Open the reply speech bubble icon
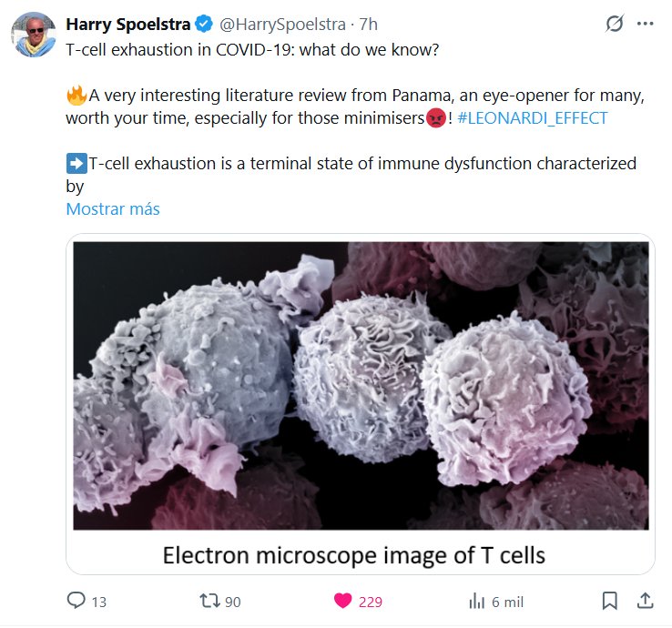Viewport: 672px width, 628px height. (x=76, y=601)
